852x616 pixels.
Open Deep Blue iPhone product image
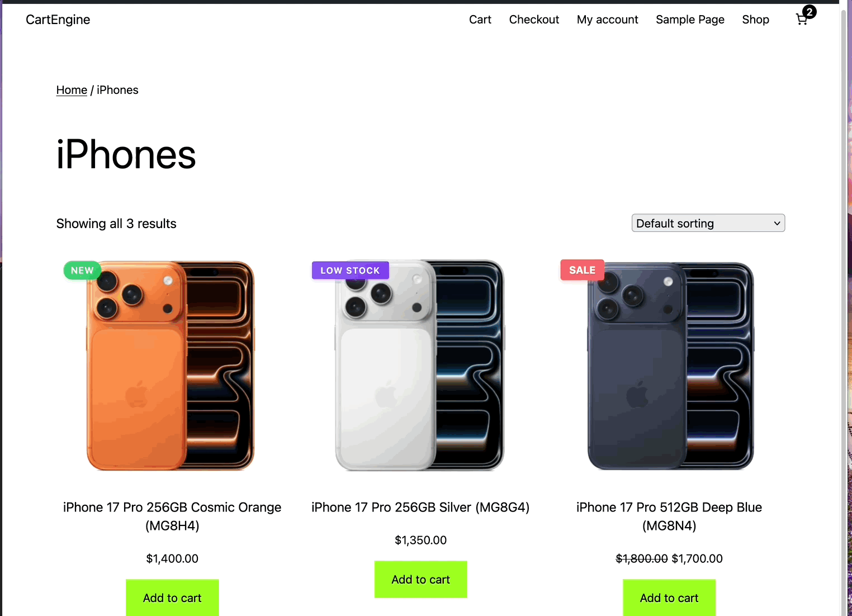[670, 366]
